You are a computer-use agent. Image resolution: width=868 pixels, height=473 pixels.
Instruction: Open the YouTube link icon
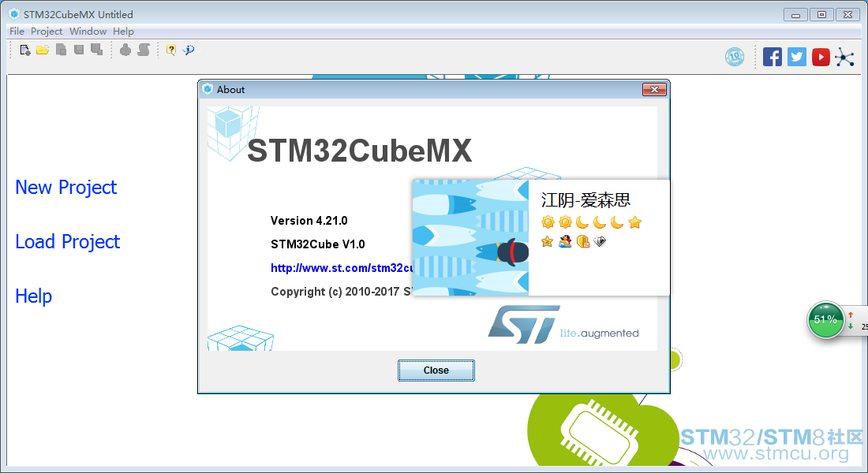pyautogui.click(x=821, y=57)
